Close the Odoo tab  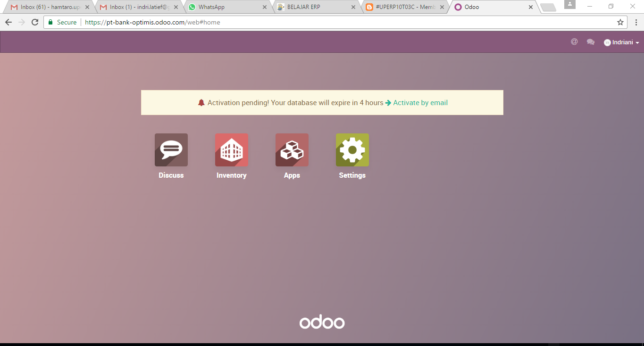tap(530, 7)
